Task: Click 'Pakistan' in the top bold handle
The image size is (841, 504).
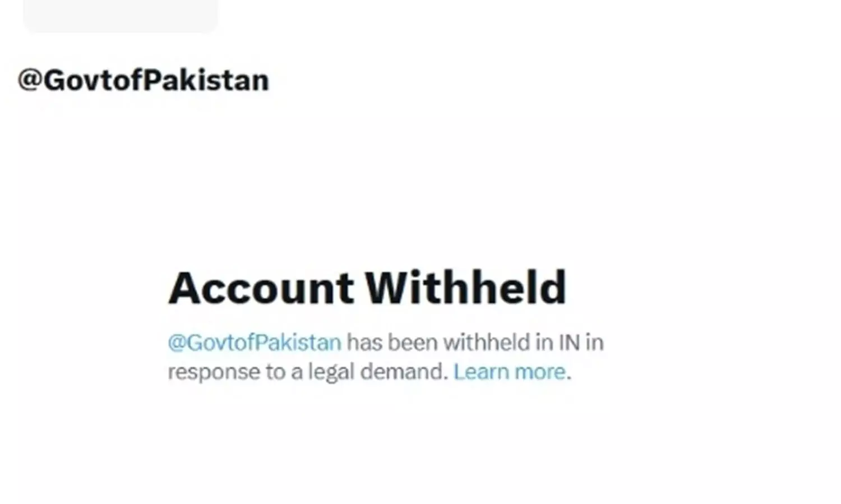Action: click(x=206, y=80)
